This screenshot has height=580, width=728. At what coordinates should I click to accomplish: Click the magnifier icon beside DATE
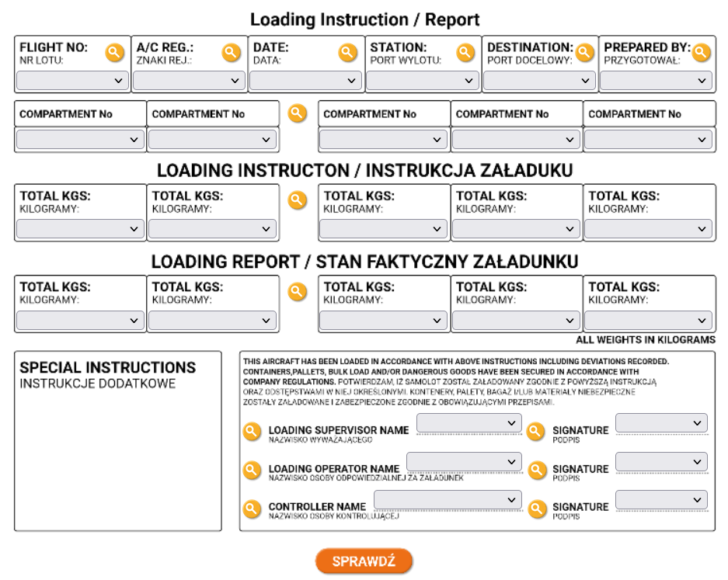click(x=347, y=52)
